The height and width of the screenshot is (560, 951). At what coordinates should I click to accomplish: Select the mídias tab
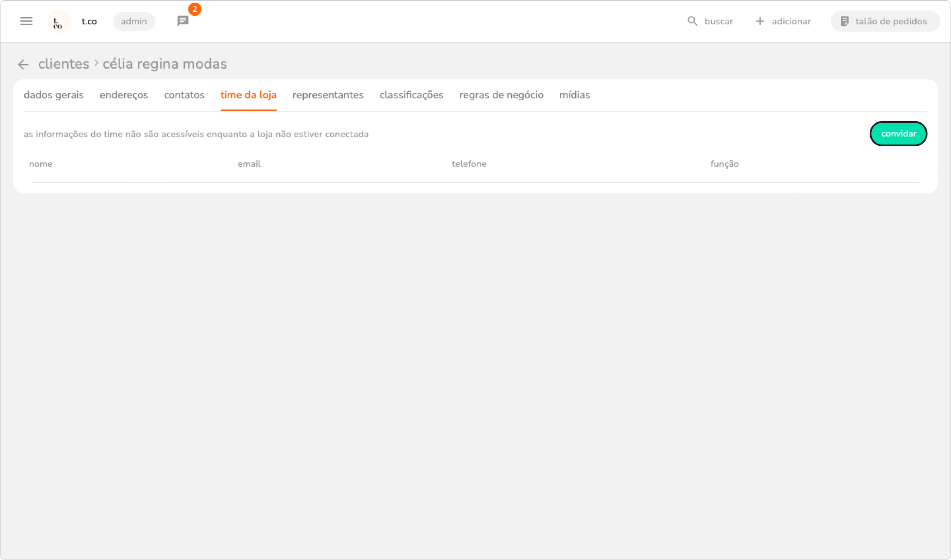point(574,95)
